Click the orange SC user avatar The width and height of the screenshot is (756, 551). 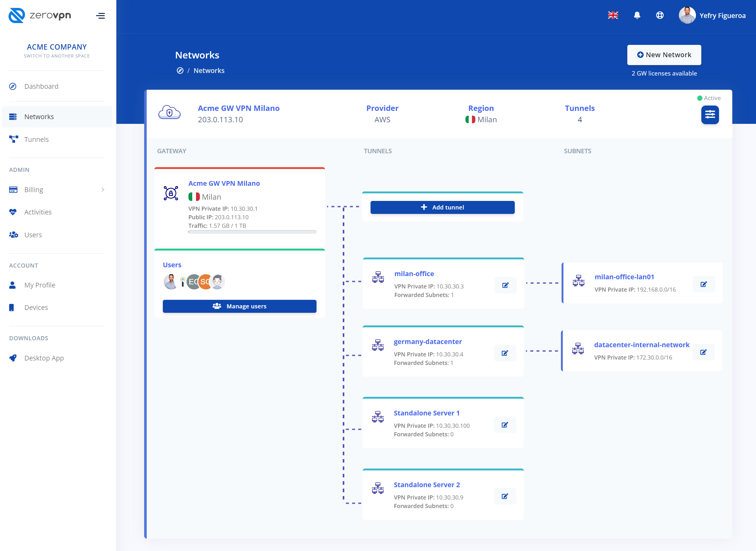click(205, 282)
